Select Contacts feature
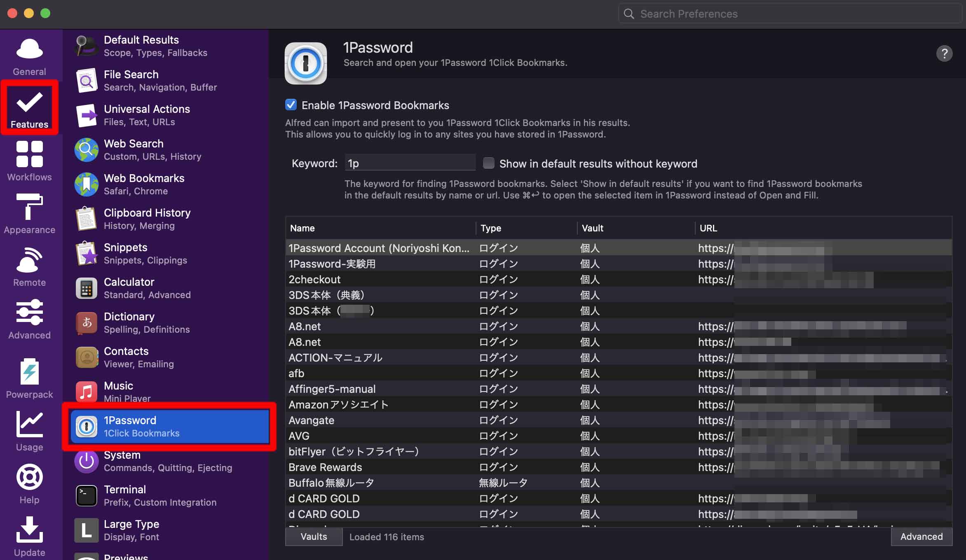966x560 pixels. pos(169,357)
